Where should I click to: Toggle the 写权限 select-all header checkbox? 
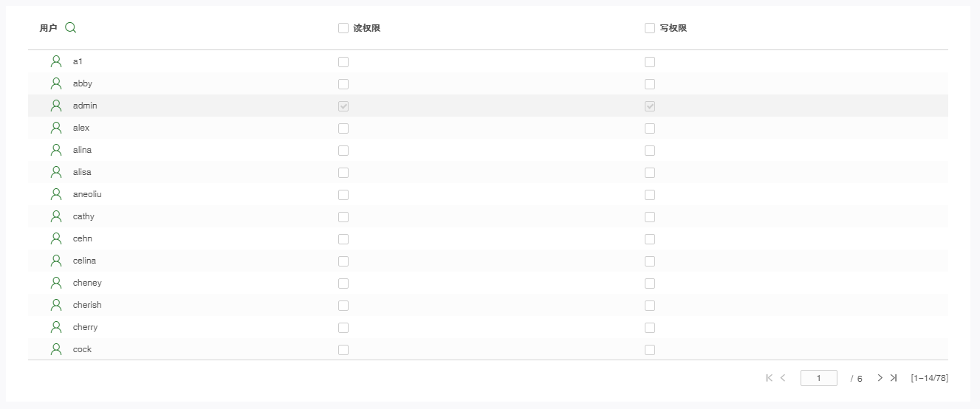pos(650,28)
